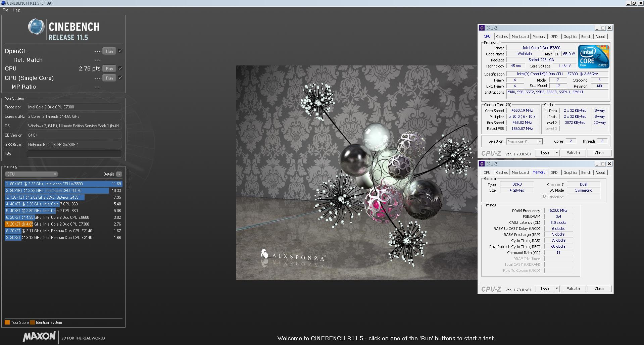
Task: Switch to SPD tab in upper CPU-Z
Action: click(554, 37)
